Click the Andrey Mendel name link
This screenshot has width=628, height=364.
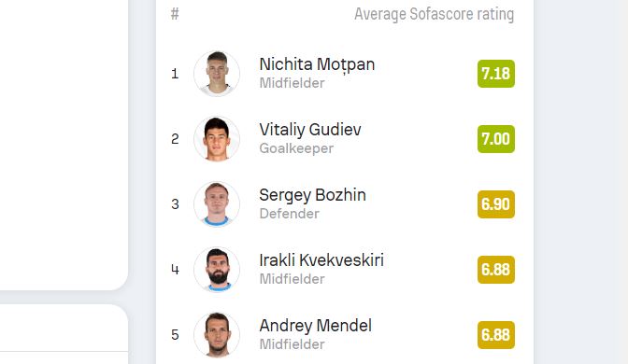[315, 326]
